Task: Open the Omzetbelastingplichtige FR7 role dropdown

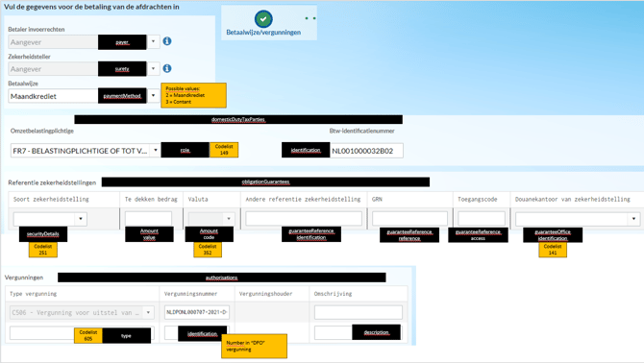Action: click(156, 151)
